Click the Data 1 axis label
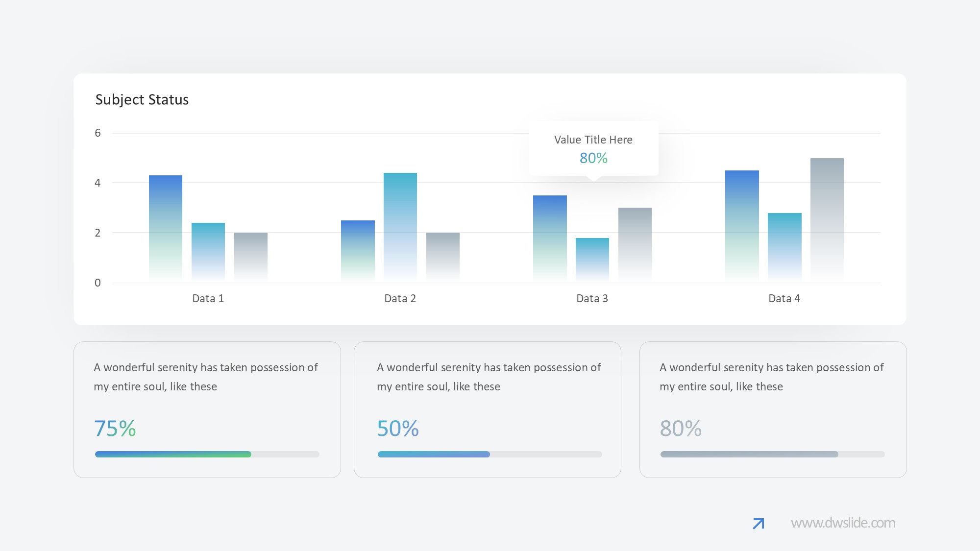The image size is (980, 551). [208, 298]
